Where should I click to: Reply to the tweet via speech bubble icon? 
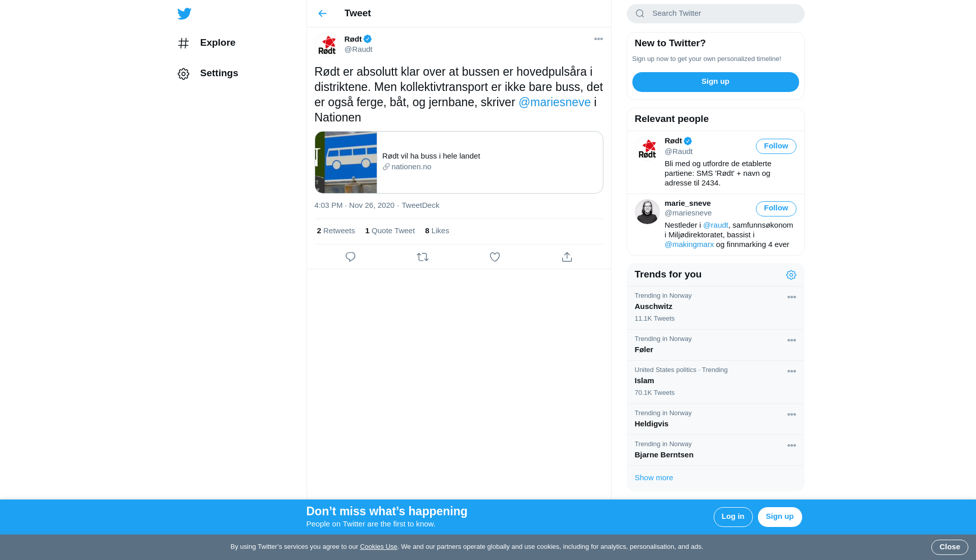(350, 257)
